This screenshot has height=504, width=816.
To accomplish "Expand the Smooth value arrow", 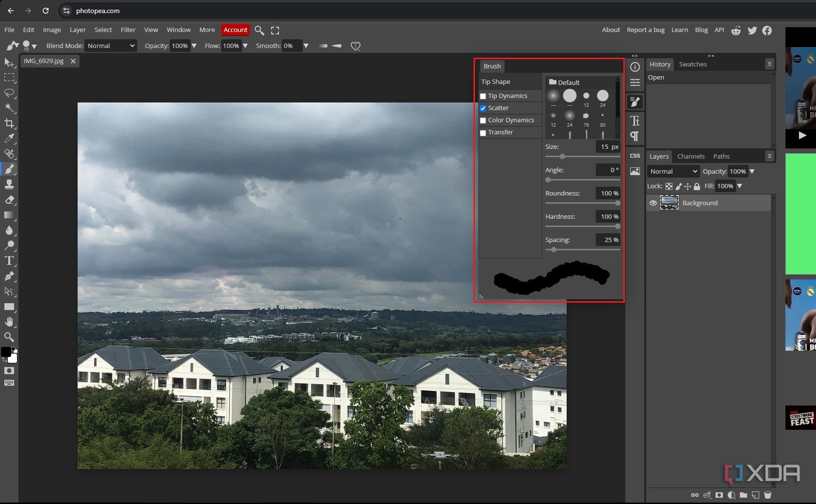I will (x=306, y=46).
